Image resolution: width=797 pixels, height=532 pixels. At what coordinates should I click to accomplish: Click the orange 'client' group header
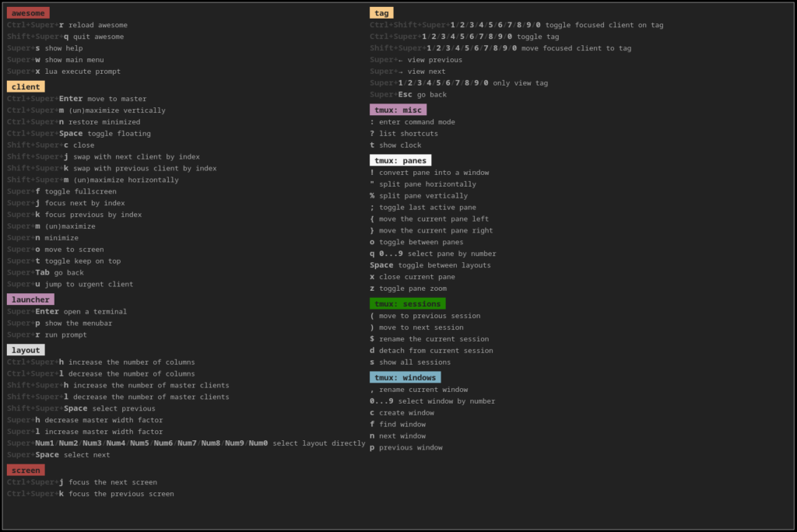click(26, 86)
